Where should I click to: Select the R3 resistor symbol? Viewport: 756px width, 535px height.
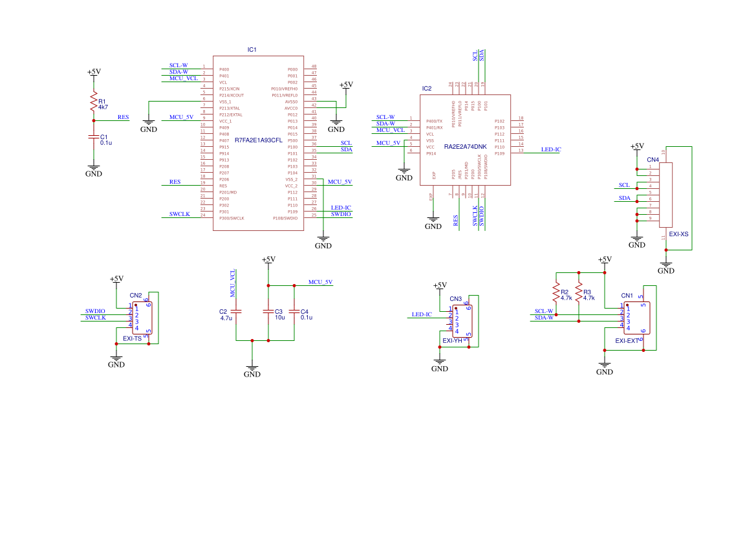pyautogui.click(x=579, y=293)
